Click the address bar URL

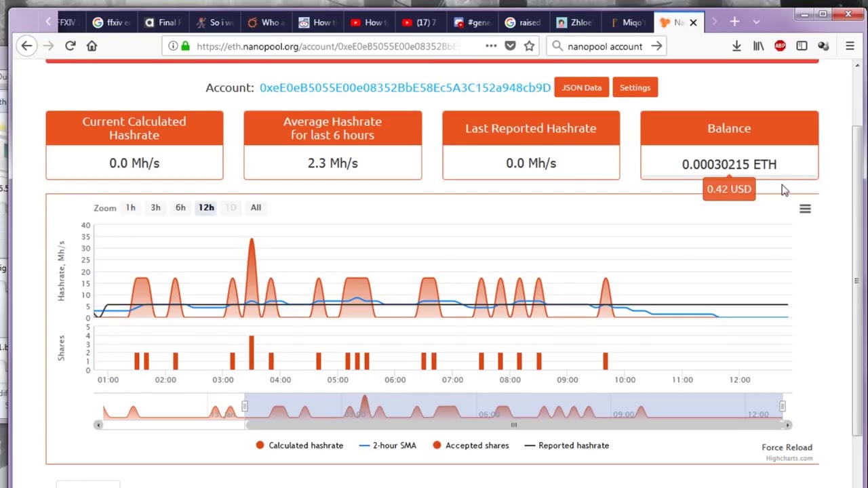coord(327,46)
